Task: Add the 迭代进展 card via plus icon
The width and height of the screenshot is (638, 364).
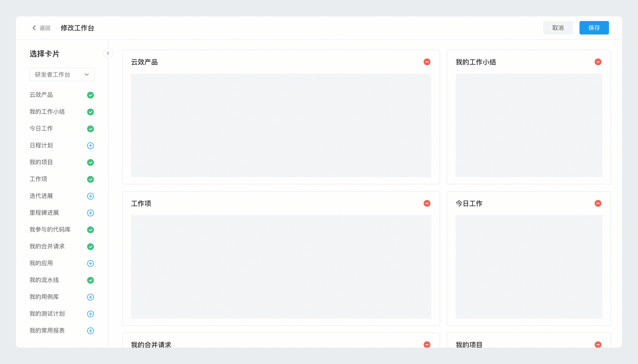Action: coord(90,196)
